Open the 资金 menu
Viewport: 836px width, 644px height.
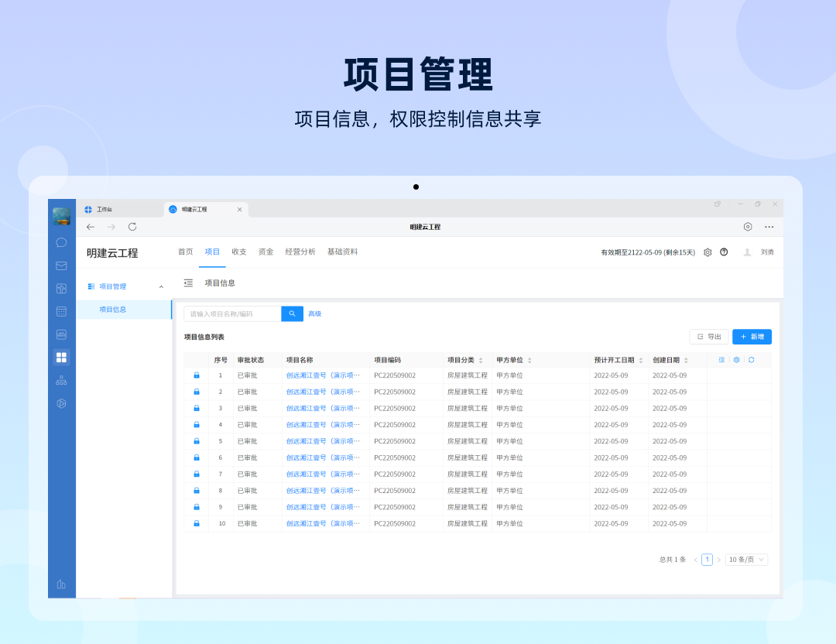(266, 252)
